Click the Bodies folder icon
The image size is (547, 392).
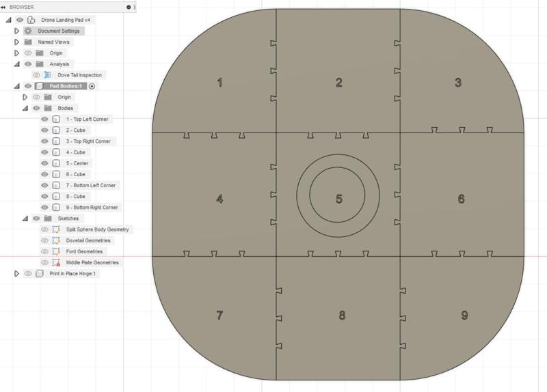pos(48,108)
